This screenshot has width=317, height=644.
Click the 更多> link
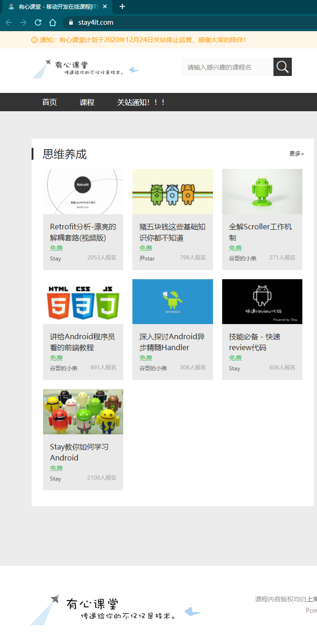coord(296,154)
